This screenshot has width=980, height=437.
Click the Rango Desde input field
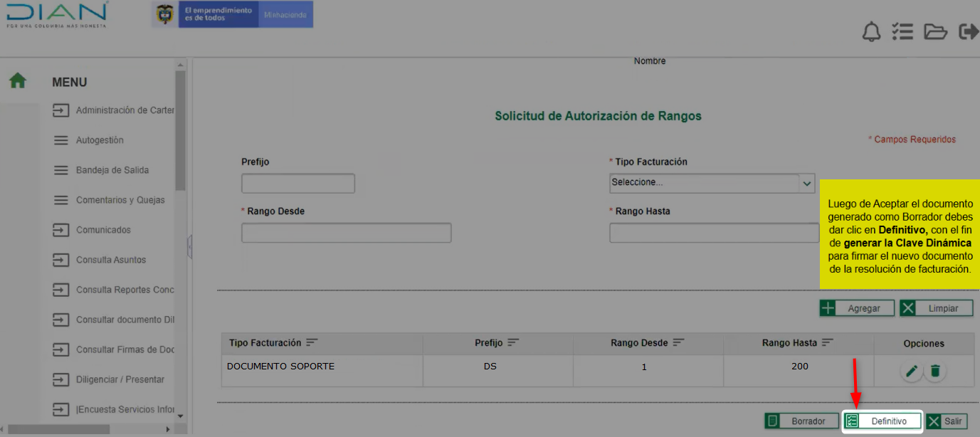pos(346,233)
